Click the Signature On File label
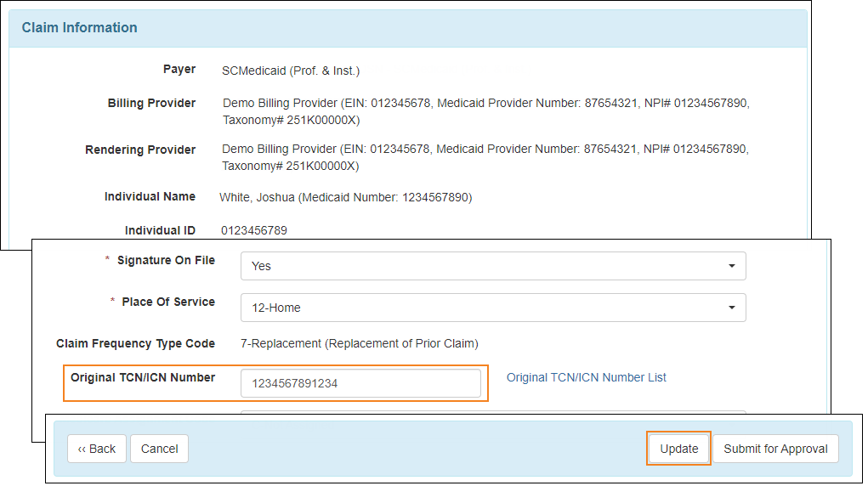The height and width of the screenshot is (486, 868). pos(166,260)
